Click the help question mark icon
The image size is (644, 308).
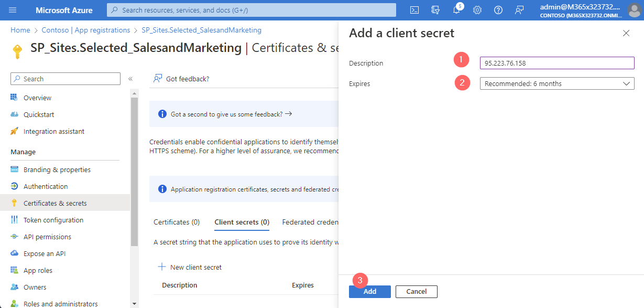click(x=498, y=10)
